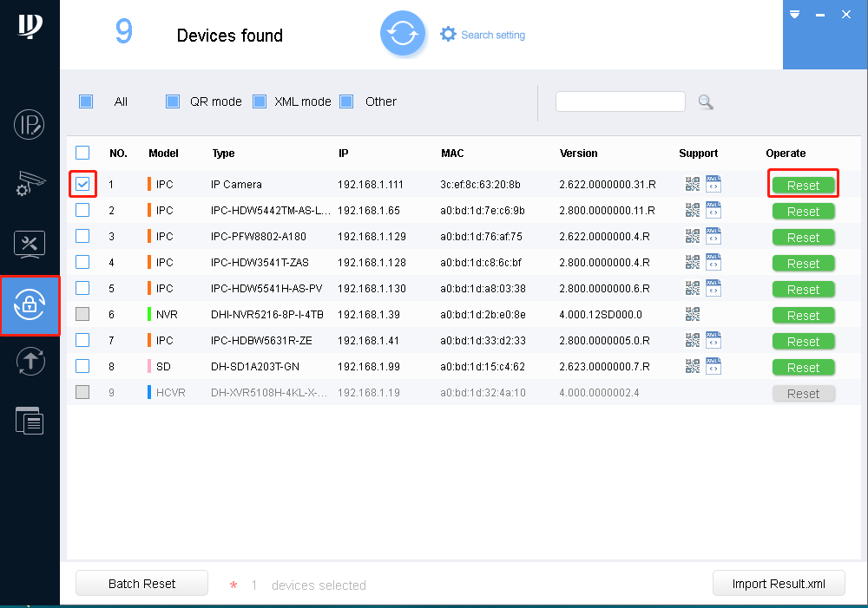Click the Search setting link
868x608 pixels.
[x=493, y=35]
